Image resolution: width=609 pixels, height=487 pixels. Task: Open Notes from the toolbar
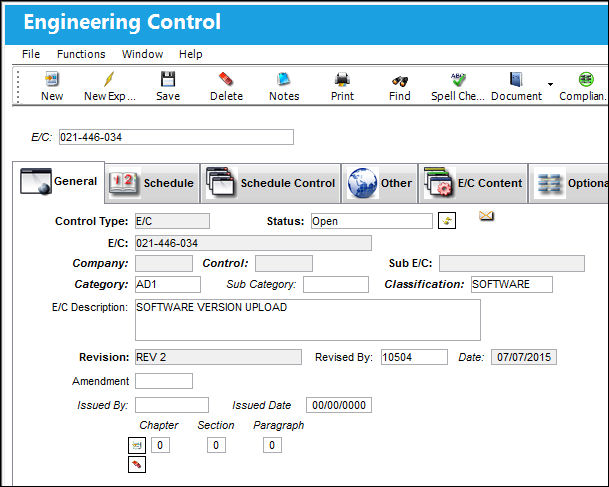284,86
